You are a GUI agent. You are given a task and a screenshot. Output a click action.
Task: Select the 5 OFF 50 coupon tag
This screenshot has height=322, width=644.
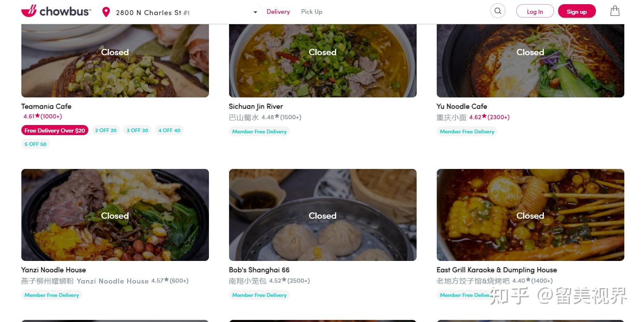[36, 144]
